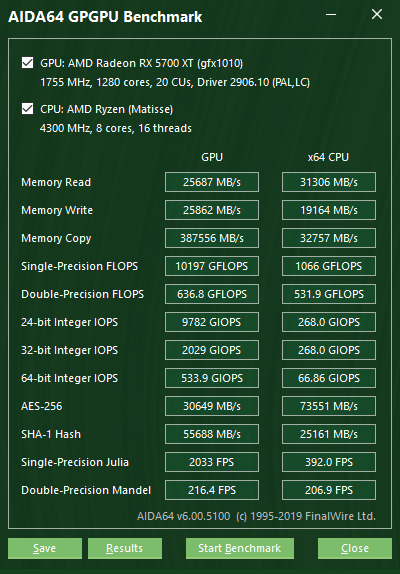Image resolution: width=400 pixels, height=574 pixels.
Task: Select GPU Single-Precision Julia 2033 FPS box
Action: [212, 462]
